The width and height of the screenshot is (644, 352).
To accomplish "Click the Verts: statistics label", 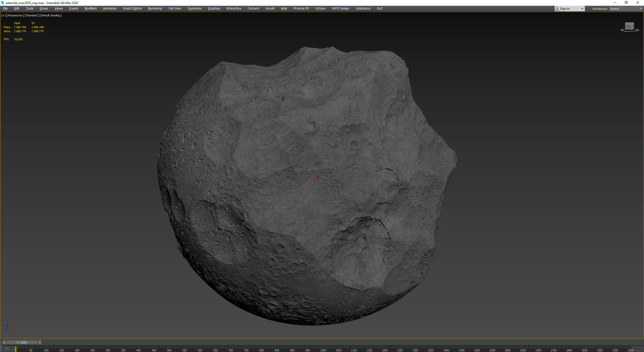I will click(x=7, y=31).
